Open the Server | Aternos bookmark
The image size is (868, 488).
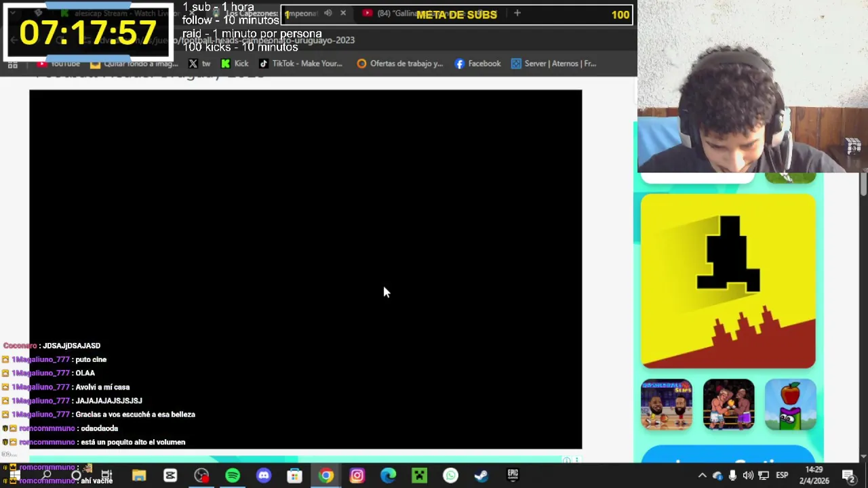pyautogui.click(x=554, y=64)
